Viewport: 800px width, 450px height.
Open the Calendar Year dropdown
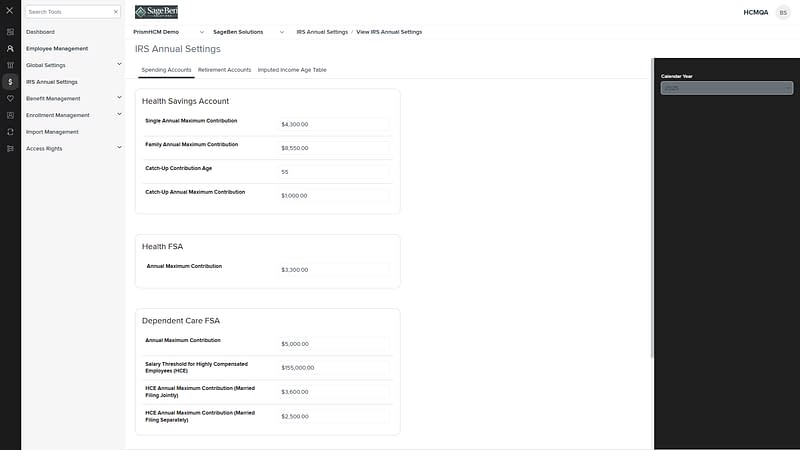click(726, 88)
